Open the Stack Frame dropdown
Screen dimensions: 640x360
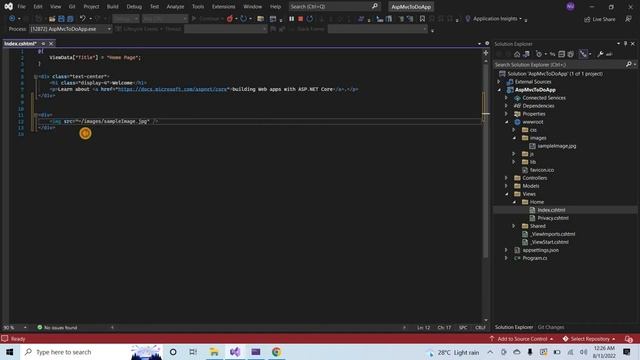pos(378,29)
